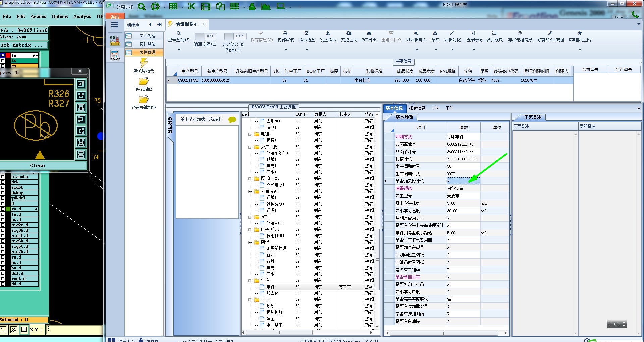644x342 pixels.
Task: Collapse the 外层干膜1 tree node
Action: 250,147
